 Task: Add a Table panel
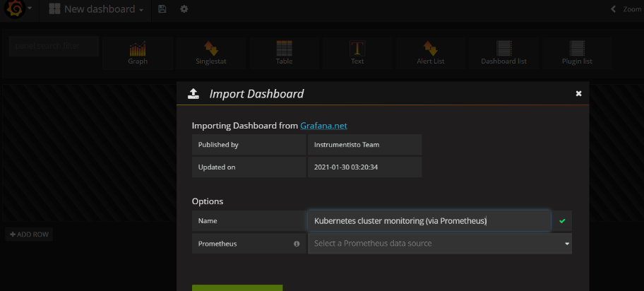(284, 54)
